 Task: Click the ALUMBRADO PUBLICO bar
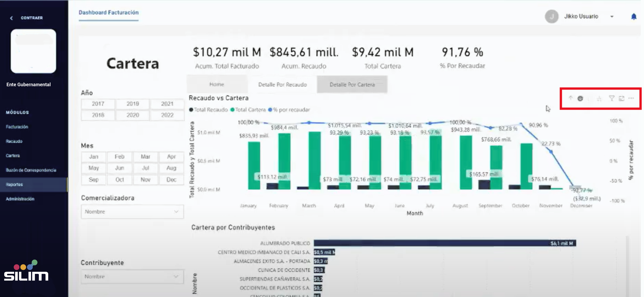click(445, 243)
